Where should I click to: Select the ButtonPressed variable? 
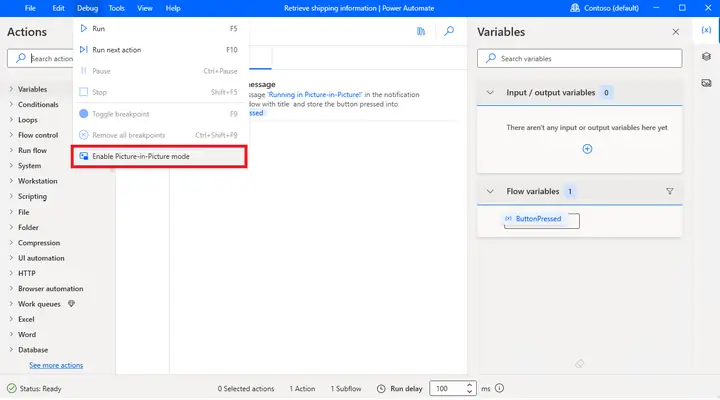(x=538, y=219)
